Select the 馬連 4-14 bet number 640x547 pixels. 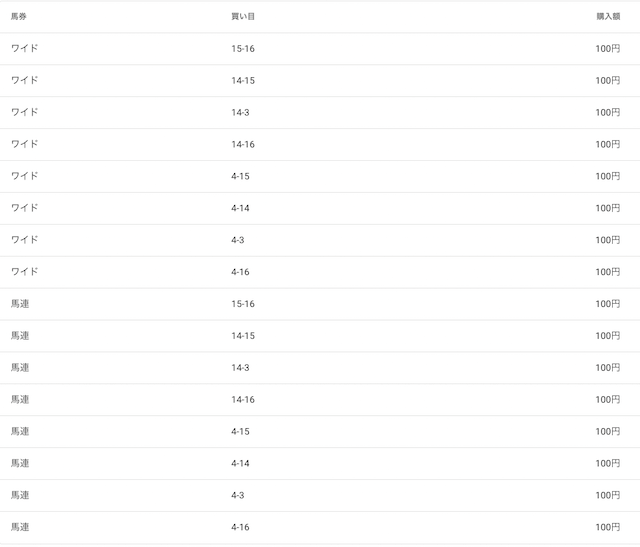coord(240,463)
